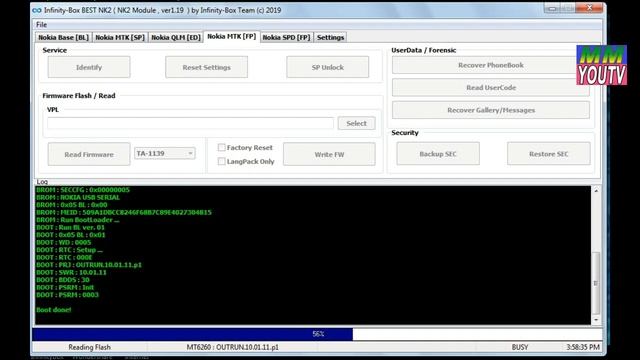Enable the LangPack Only checkbox
Screen dimensions: 640x360
pos(222,161)
